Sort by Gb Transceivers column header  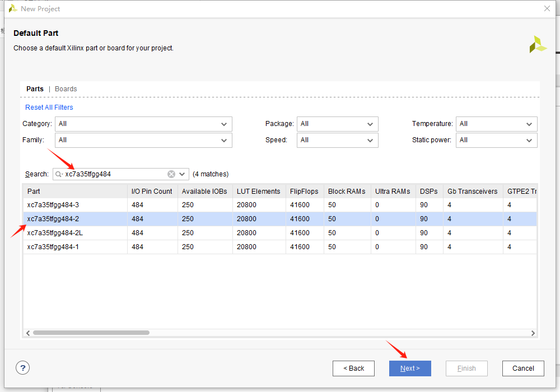pyautogui.click(x=473, y=192)
